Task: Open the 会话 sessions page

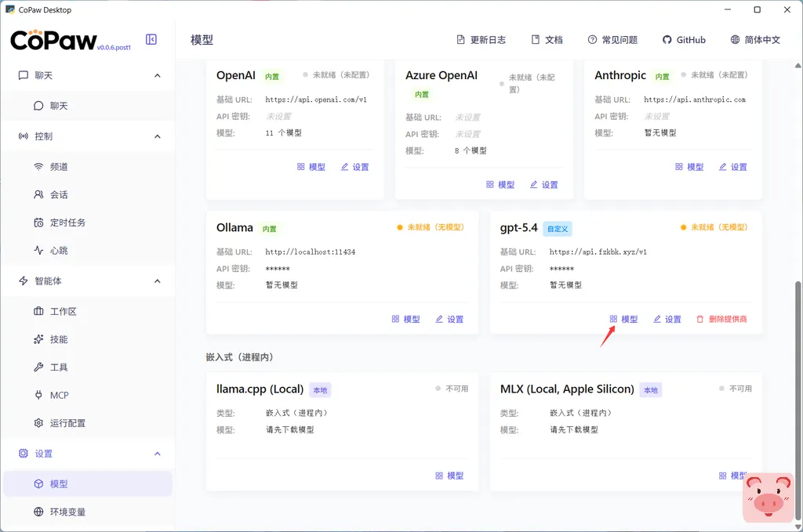Action: (88, 195)
